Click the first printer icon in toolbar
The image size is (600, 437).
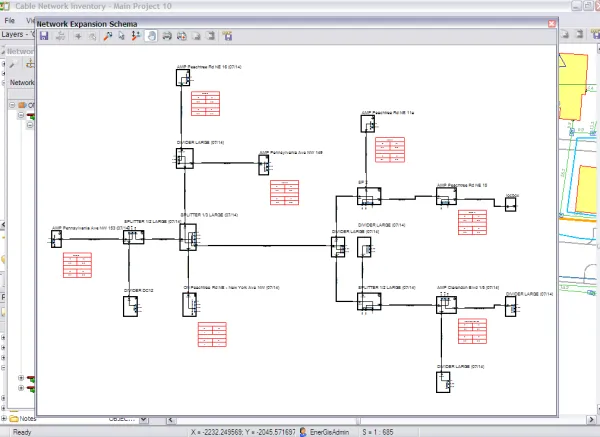coord(166,36)
